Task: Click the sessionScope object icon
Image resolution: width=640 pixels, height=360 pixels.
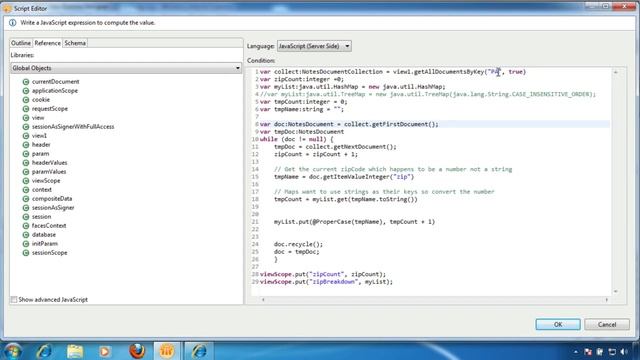Action: point(26,253)
